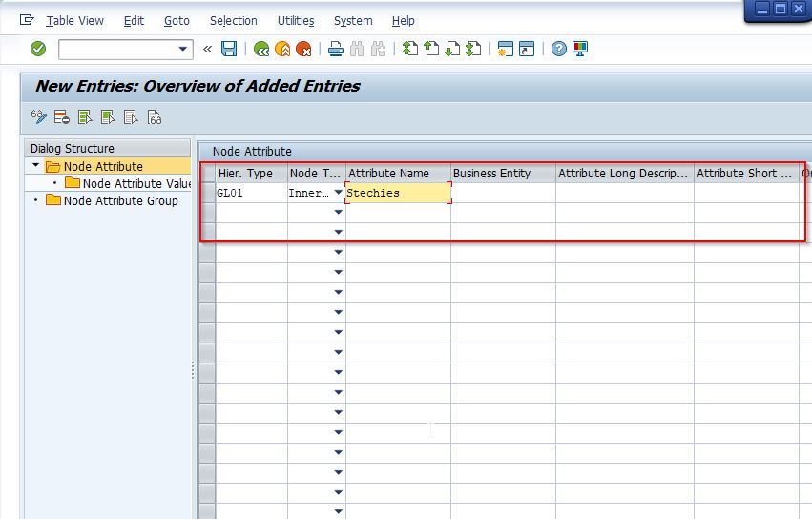
Task: Click the Inner... Node Type cell
Action: click(x=310, y=193)
